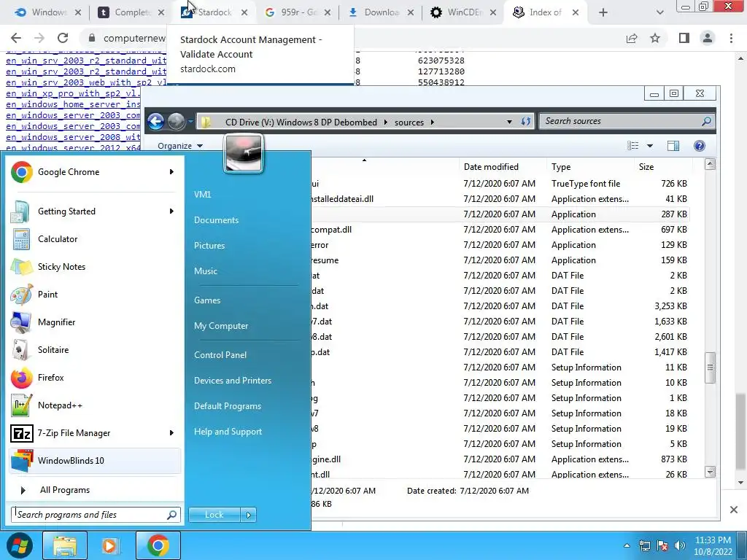Image resolution: width=747 pixels, height=560 pixels.
Task: Open Chrome tab search chevron
Action: click(659, 12)
